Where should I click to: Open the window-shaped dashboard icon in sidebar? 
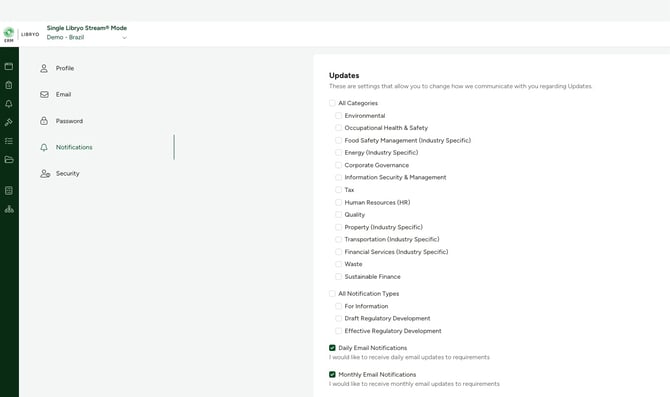pos(9,66)
